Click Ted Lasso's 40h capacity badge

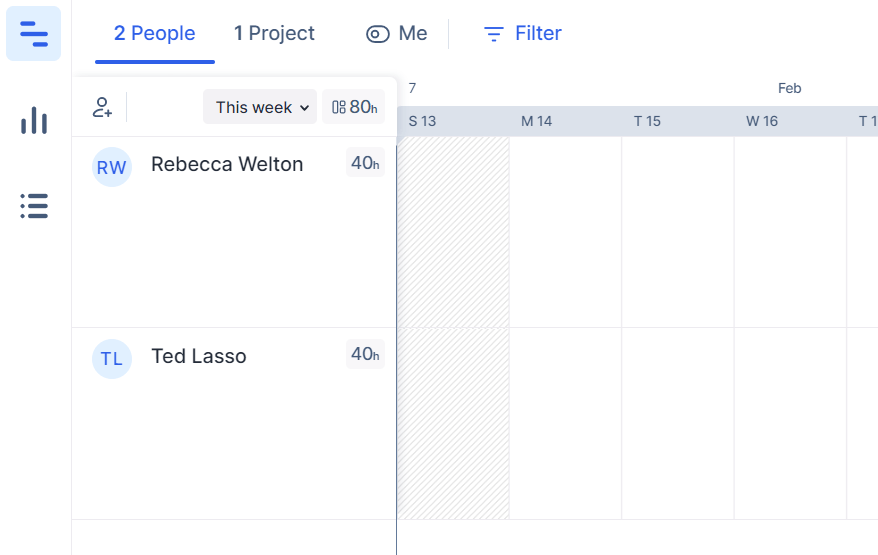pyautogui.click(x=365, y=354)
